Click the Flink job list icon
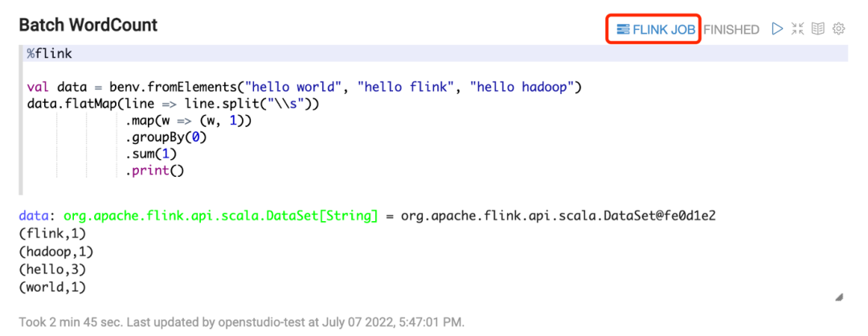 pos(623,29)
